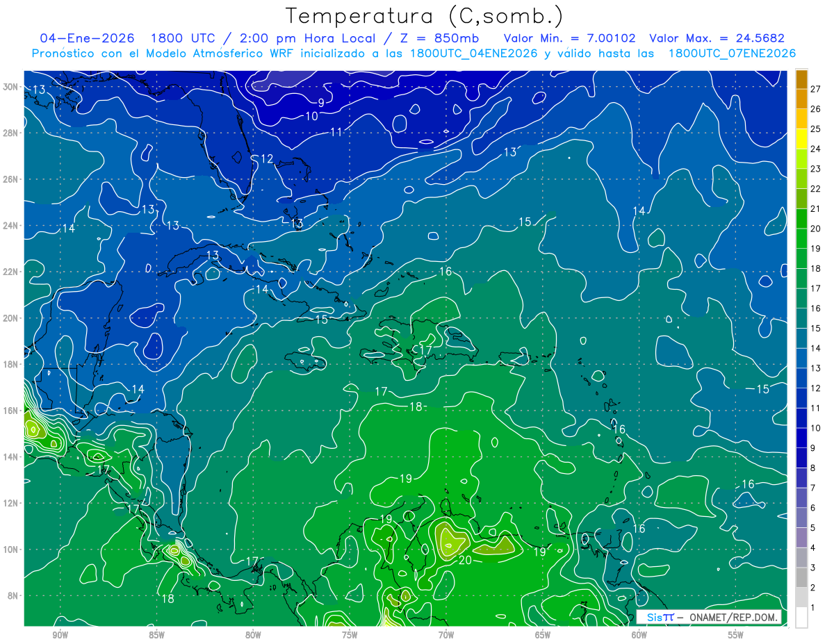This screenshot has width=834, height=644.
Task: Click the '65W' longitude axis label
Action: point(542,635)
